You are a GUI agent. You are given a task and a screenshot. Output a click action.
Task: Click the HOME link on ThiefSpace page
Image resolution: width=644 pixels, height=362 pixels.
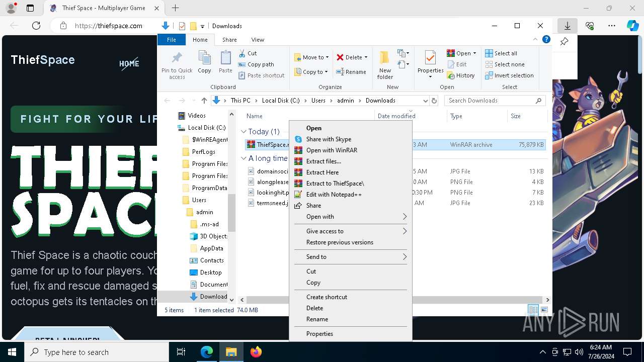pyautogui.click(x=129, y=63)
